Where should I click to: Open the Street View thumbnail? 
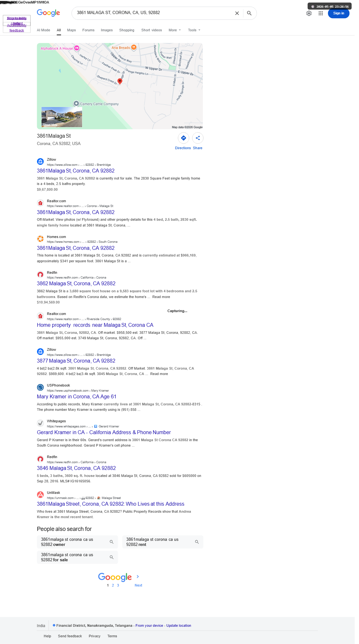coord(62,117)
